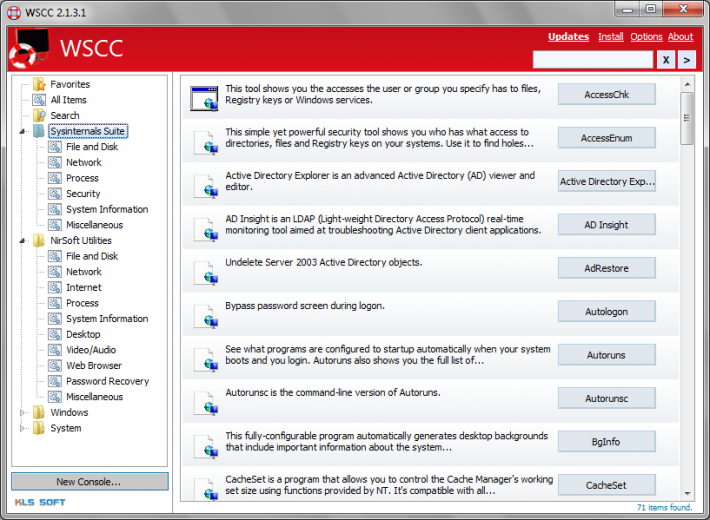Launch the Autoruns button
This screenshot has height=520, width=710.
point(606,355)
